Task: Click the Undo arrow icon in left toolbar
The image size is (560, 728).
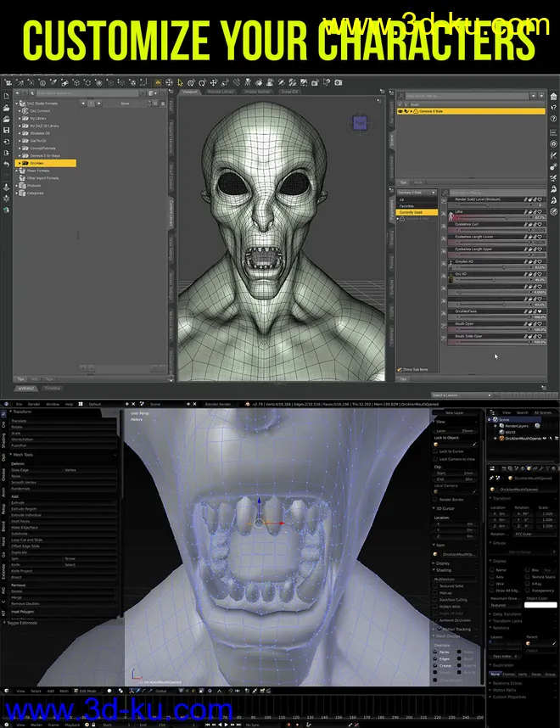Action: tap(6, 163)
